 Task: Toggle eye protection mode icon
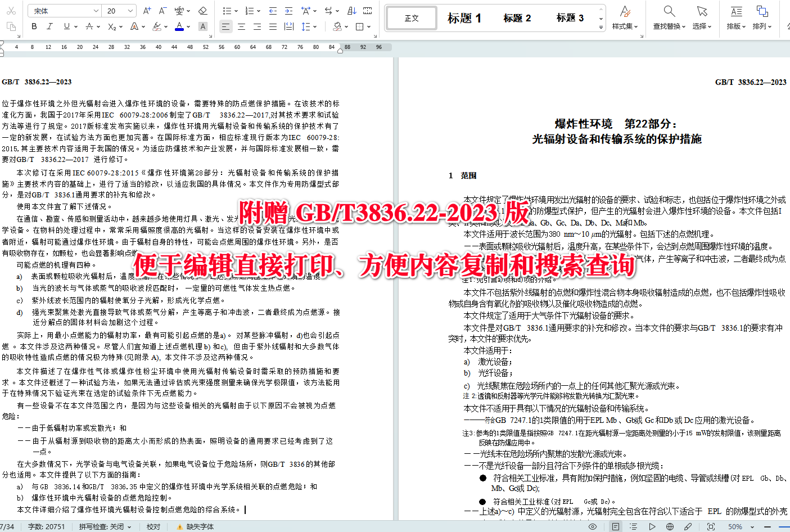592,527
